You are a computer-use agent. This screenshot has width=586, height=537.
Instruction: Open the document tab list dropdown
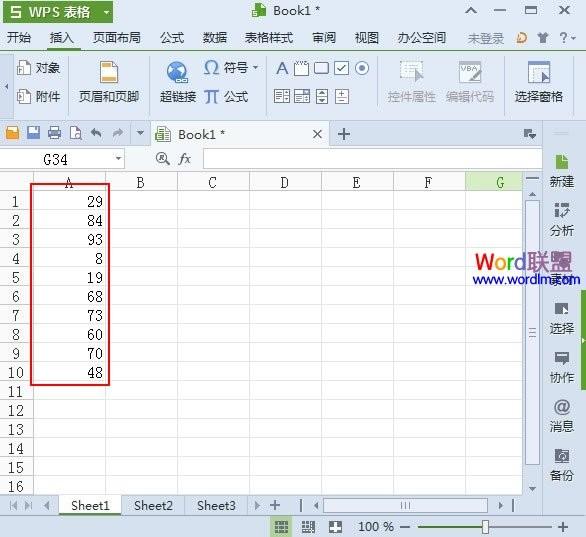[x=530, y=134]
